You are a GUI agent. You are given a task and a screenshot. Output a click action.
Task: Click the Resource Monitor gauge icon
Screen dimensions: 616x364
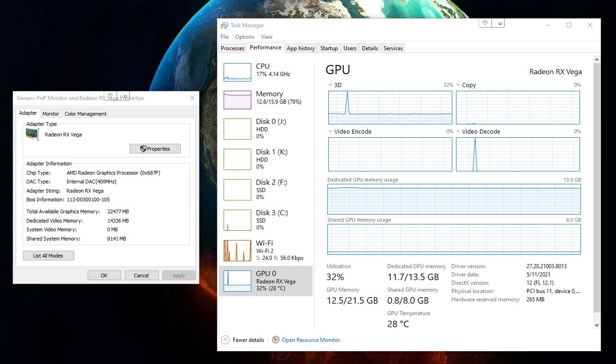(x=276, y=340)
